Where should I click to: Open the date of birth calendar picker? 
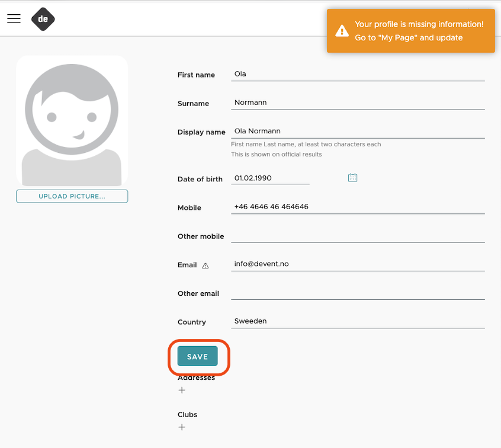(352, 177)
